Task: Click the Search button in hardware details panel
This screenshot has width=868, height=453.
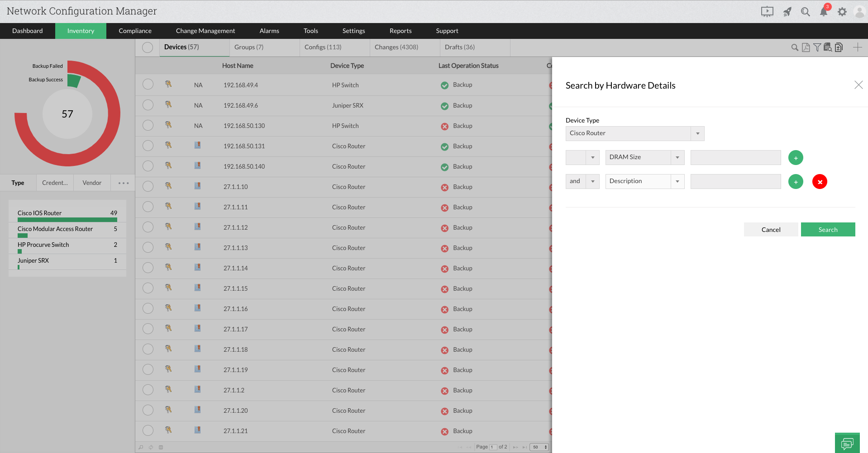Action: pos(827,229)
